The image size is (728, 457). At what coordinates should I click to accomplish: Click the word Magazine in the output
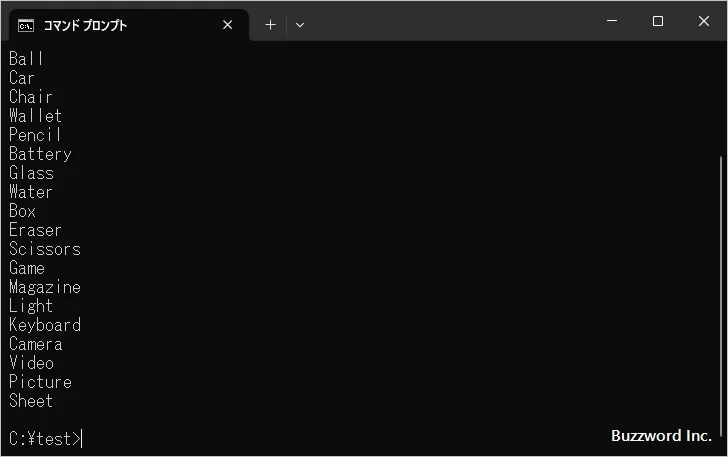45,287
